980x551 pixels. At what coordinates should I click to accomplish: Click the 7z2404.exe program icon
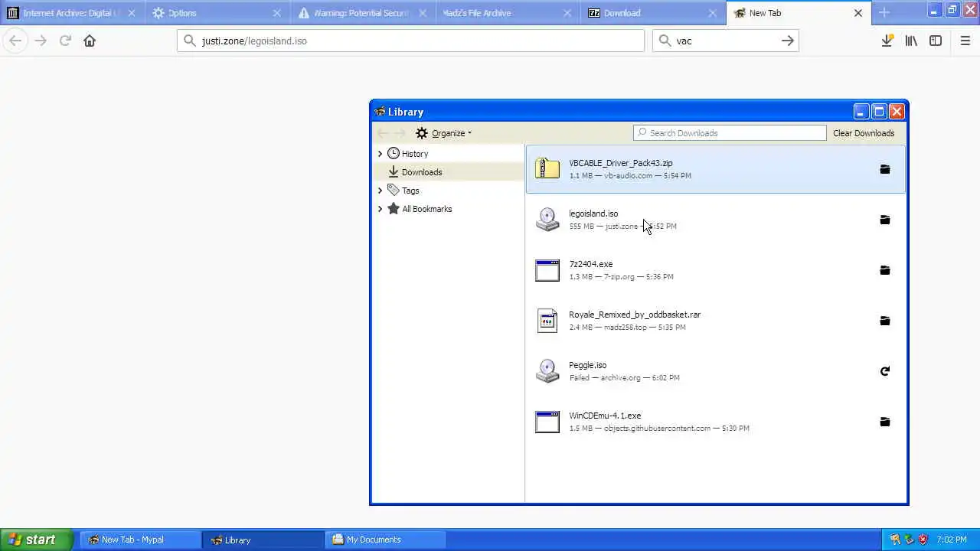click(x=547, y=270)
